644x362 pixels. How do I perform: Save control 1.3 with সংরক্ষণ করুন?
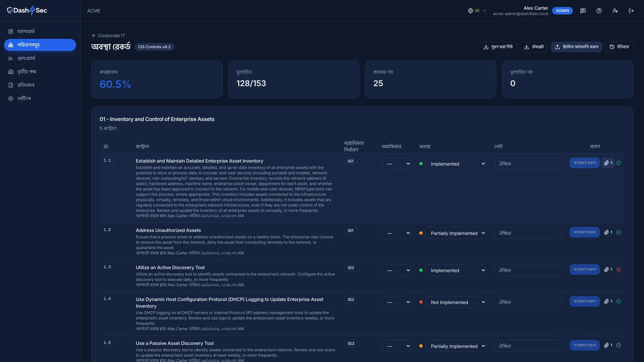(584, 269)
